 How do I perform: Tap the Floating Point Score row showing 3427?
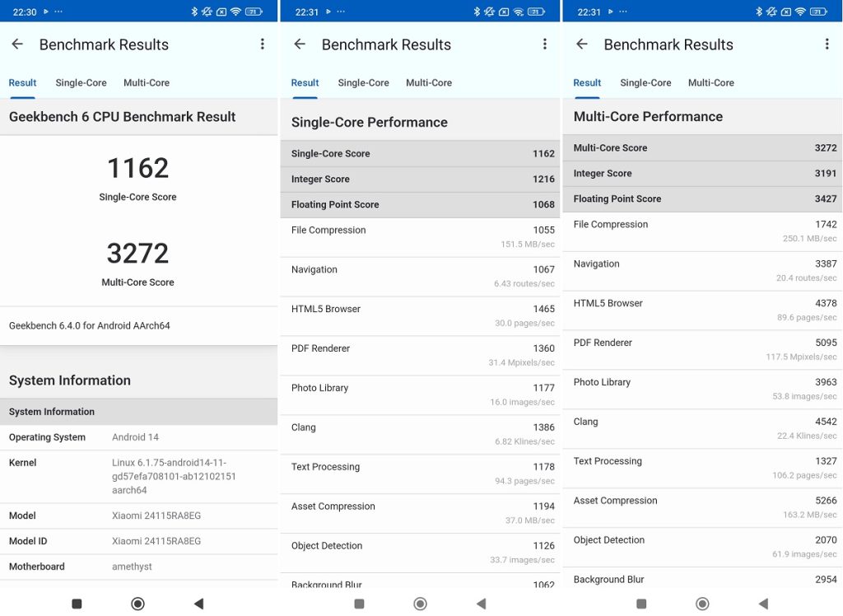pos(703,199)
